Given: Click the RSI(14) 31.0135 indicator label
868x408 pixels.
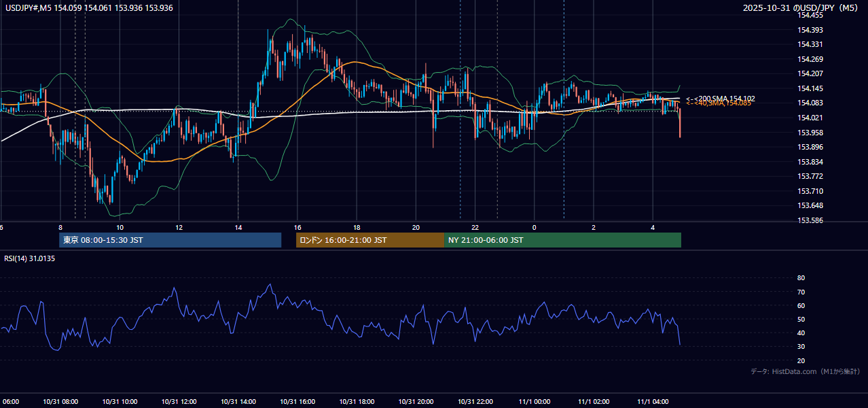Looking at the screenshot, I should (x=30, y=258).
